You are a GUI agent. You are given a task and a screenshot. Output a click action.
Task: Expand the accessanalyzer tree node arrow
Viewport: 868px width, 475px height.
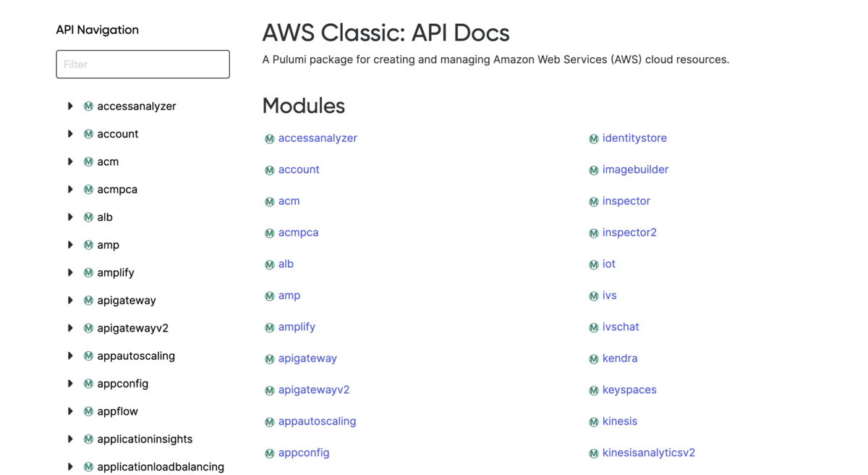[x=70, y=106]
